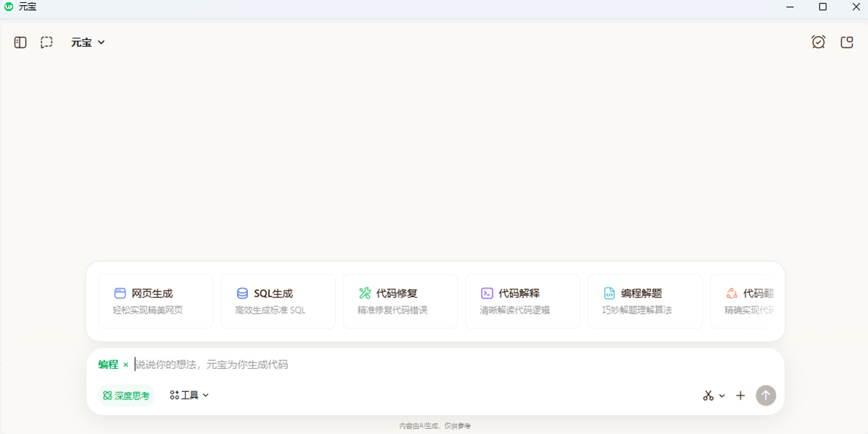Select the 编程解题 card
This screenshot has width=868, height=434.
pos(644,302)
